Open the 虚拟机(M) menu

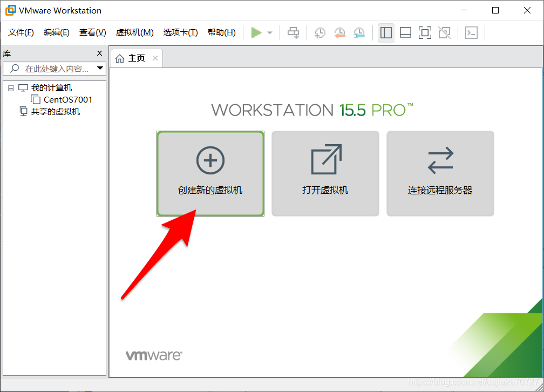click(134, 32)
